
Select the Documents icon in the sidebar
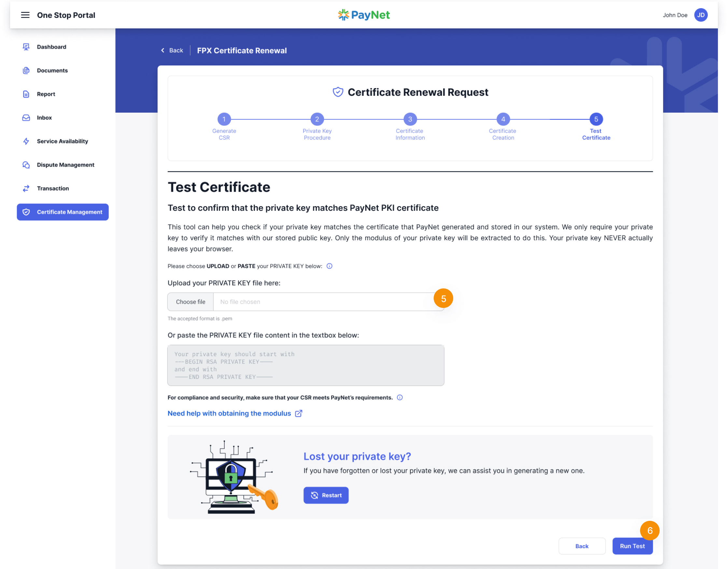click(26, 70)
